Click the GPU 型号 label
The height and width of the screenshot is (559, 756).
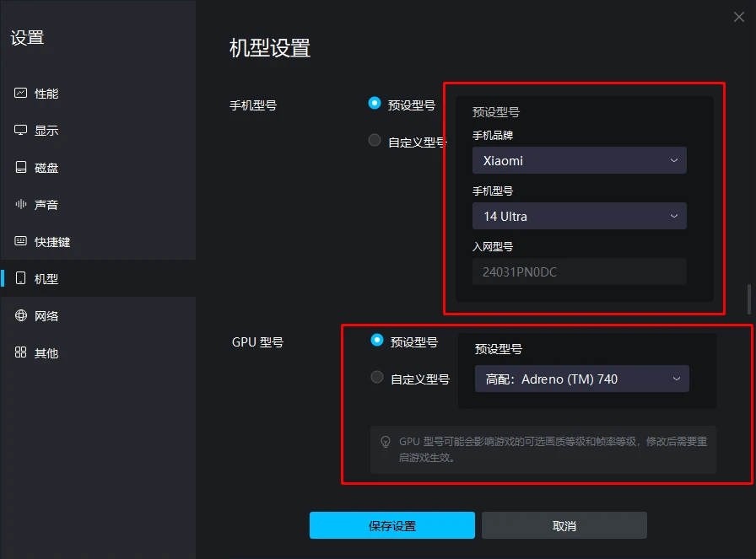click(257, 342)
